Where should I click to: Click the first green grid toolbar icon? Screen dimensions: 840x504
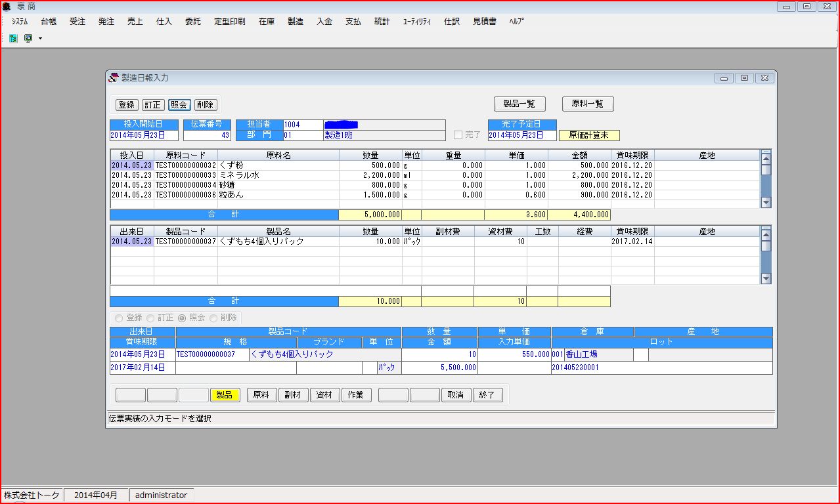point(13,39)
